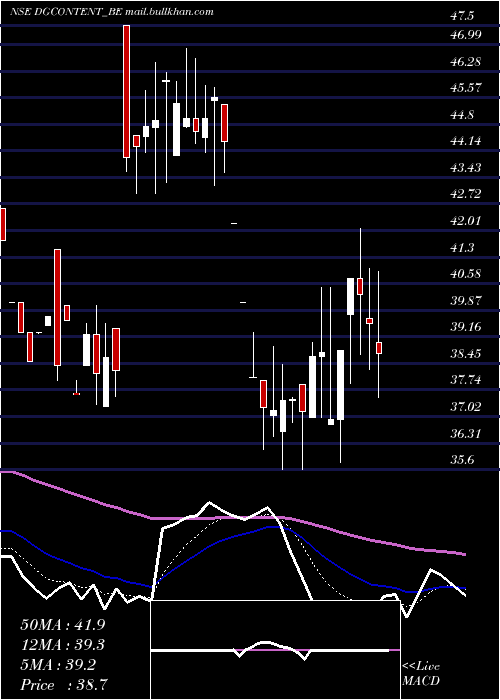Click the 42.72 price axis label
The image size is (500, 700).
(x=466, y=194)
